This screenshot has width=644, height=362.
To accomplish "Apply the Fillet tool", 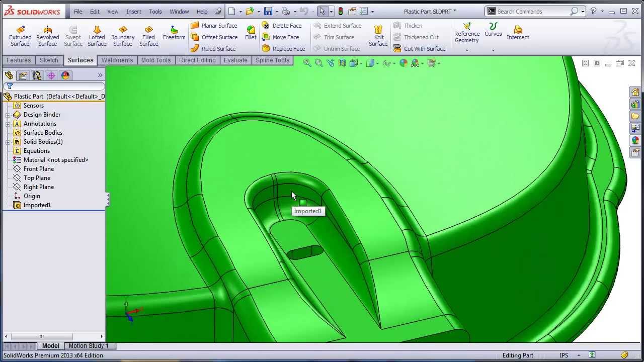I will 251,33.
